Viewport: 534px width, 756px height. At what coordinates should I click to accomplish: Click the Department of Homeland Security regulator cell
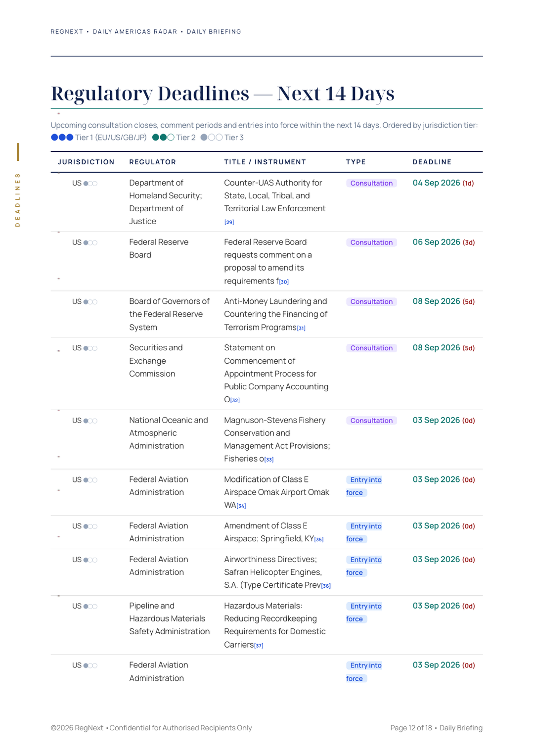point(166,202)
